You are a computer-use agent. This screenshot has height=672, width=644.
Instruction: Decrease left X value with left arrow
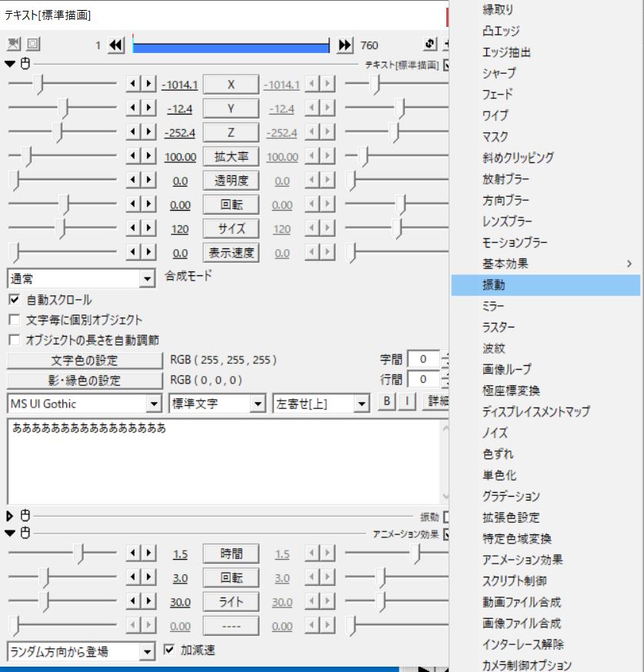tap(133, 84)
